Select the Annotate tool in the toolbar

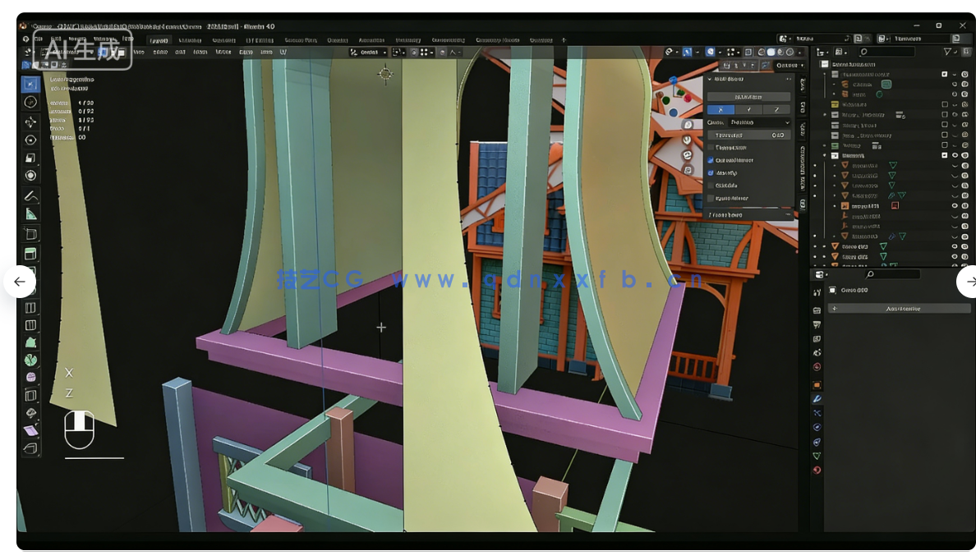tap(30, 195)
